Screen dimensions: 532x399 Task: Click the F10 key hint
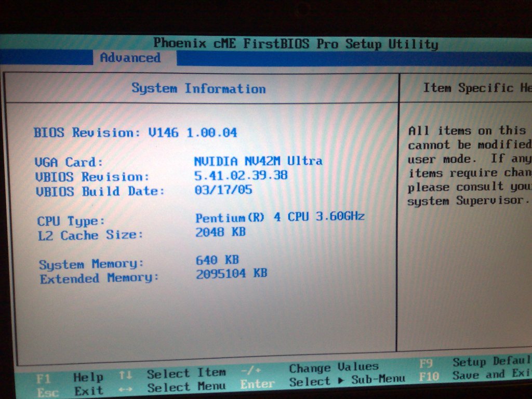pos(429,377)
